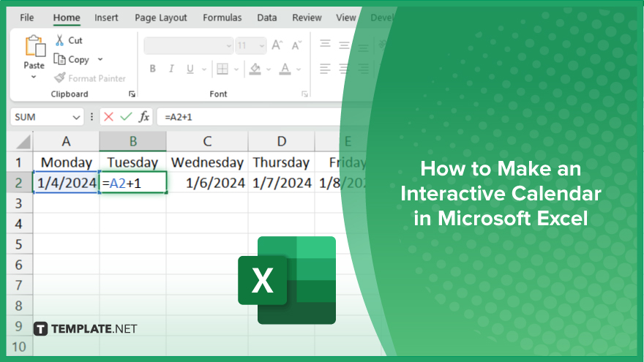This screenshot has height=362, width=644.
Task: Select row 5 header
Action: [x=19, y=244]
